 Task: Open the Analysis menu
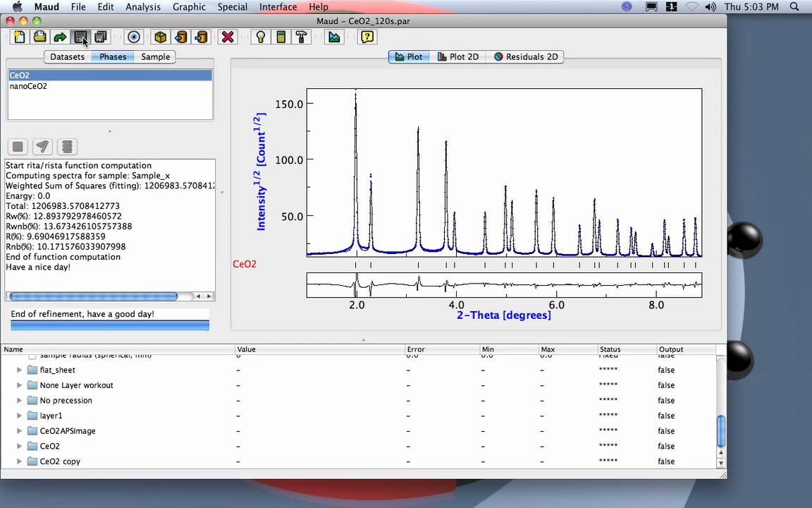(x=143, y=7)
